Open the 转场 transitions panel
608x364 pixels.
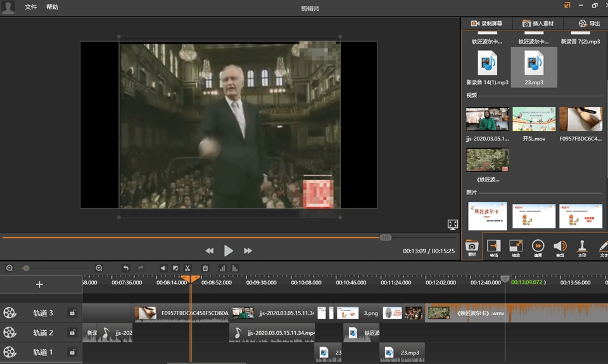coord(493,248)
